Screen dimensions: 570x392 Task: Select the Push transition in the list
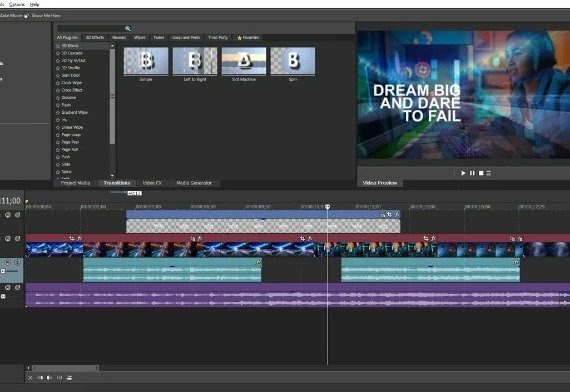(x=66, y=157)
